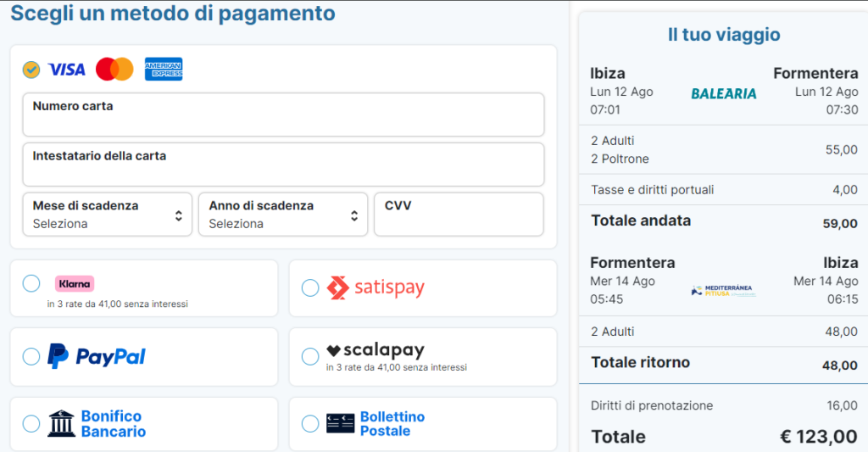Select the credit card payment radio button
868x452 pixels.
click(31, 70)
